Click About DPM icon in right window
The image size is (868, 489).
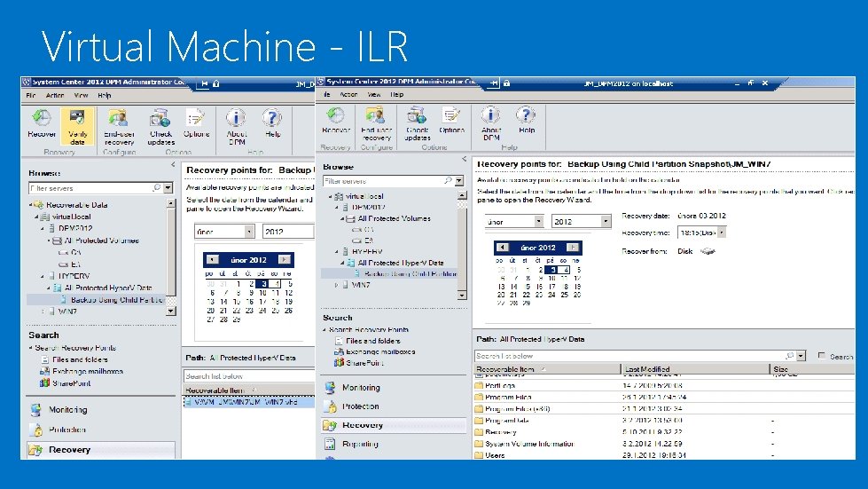pyautogui.click(x=491, y=123)
